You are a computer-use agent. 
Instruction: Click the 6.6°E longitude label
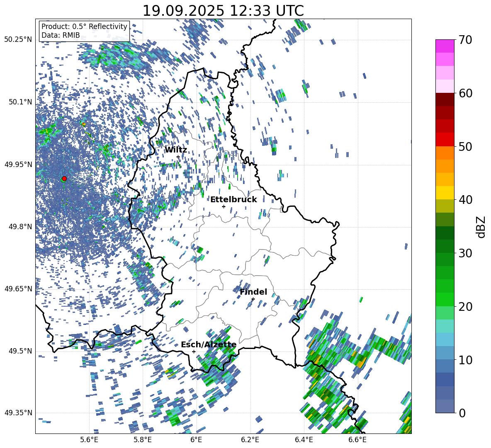click(357, 440)
